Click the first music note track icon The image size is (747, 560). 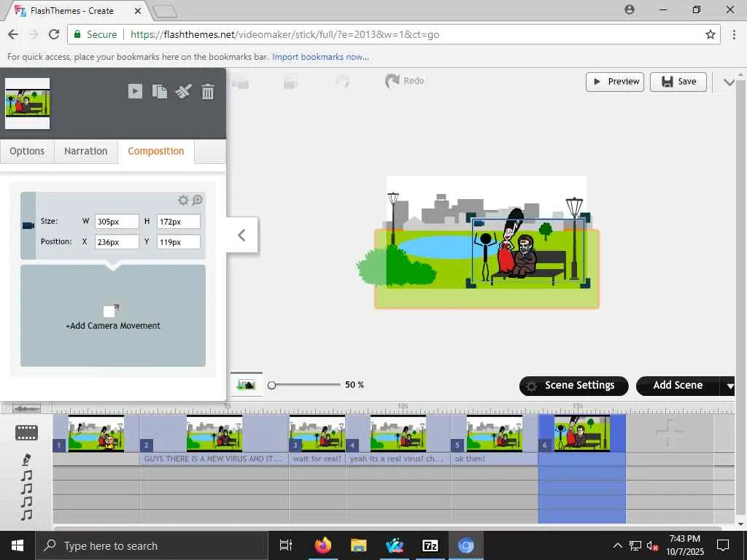27,475
